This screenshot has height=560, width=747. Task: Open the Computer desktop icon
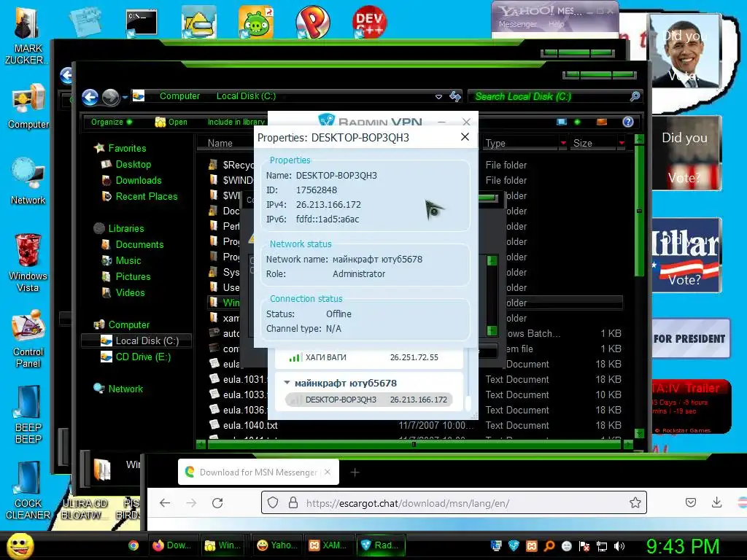[x=28, y=106]
